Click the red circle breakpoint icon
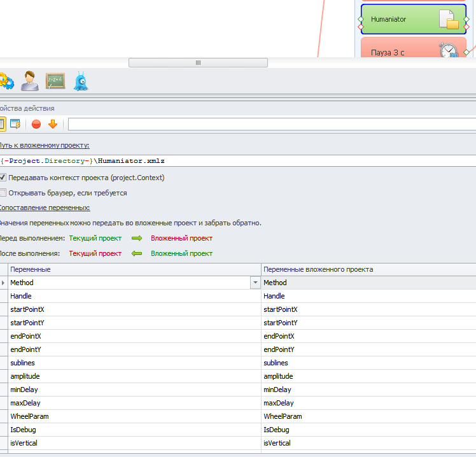 coord(36,124)
